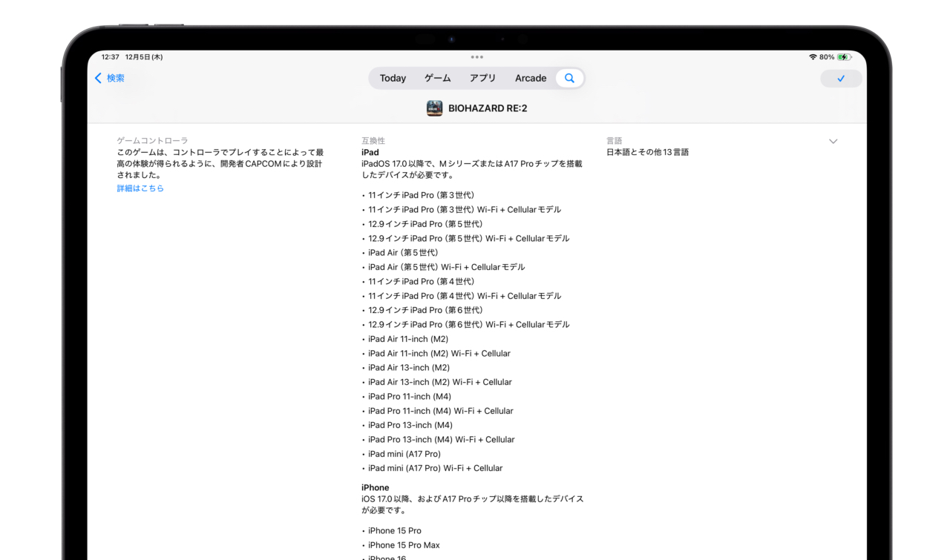
Task: Select iPad Air 13-inch (M2) entry
Action: click(409, 368)
